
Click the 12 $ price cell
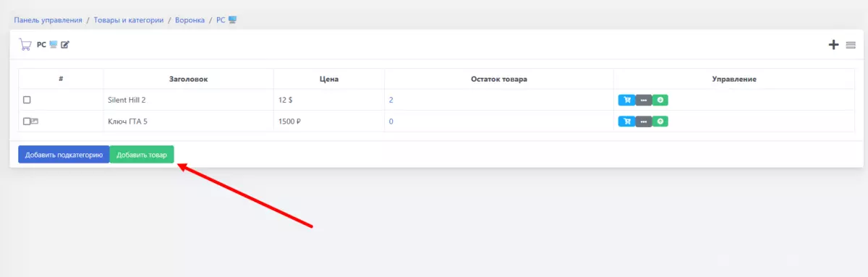pos(328,101)
